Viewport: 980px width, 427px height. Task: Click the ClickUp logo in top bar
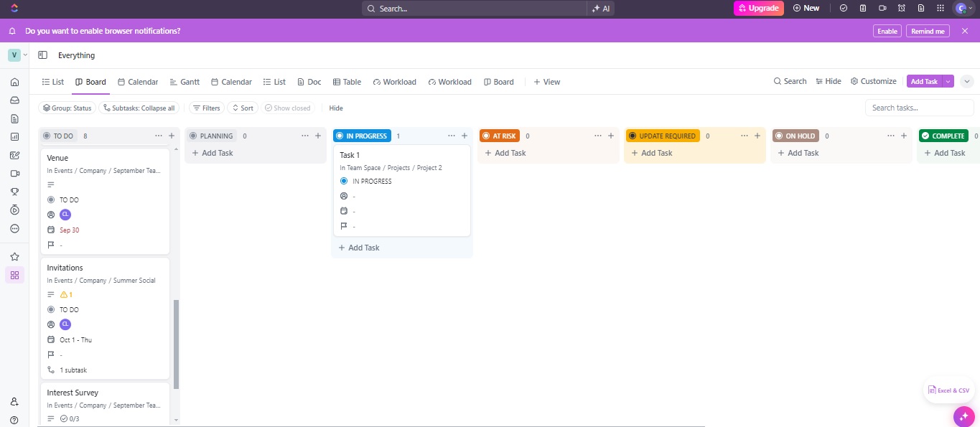tap(14, 8)
